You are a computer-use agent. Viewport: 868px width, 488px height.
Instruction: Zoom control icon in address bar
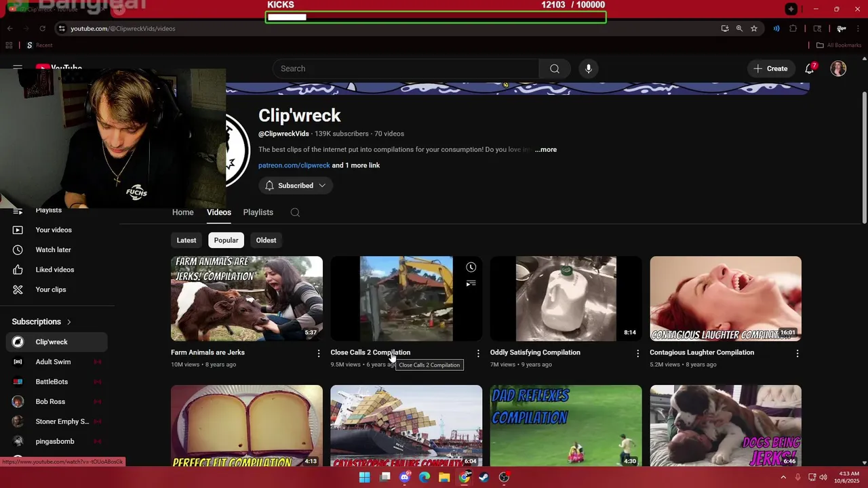coord(739,28)
